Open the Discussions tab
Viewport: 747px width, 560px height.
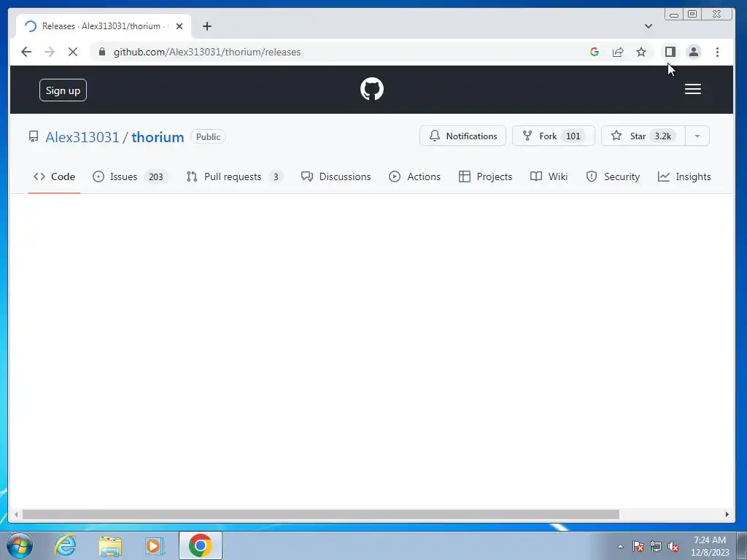pos(336,176)
